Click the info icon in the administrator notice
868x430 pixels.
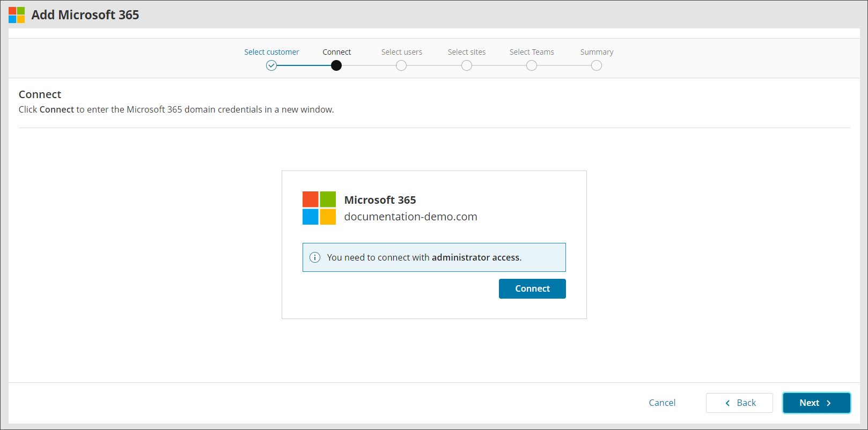315,257
